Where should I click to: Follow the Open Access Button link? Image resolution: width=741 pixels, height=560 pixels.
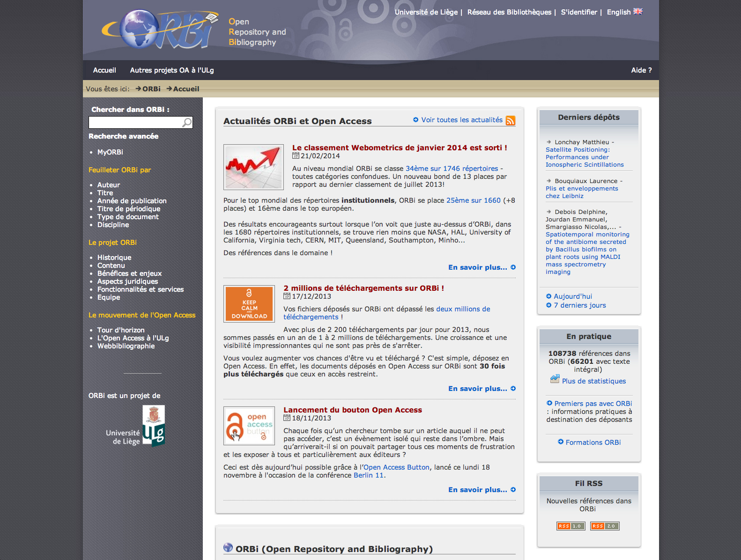[x=396, y=467]
